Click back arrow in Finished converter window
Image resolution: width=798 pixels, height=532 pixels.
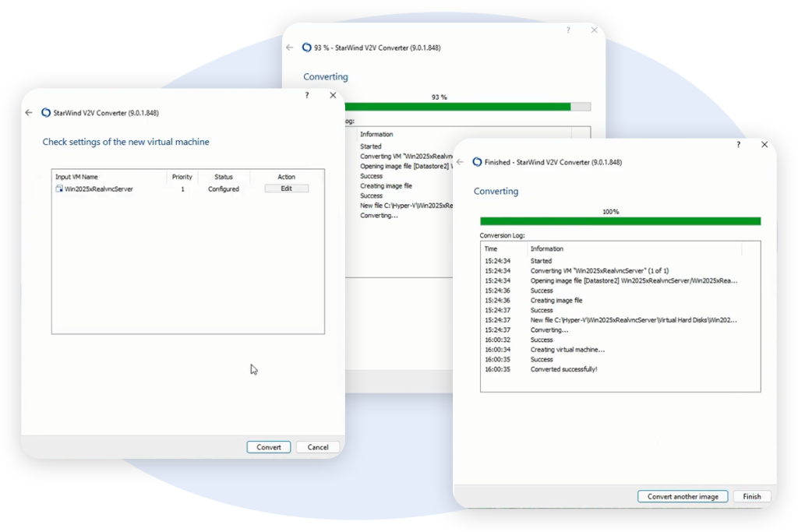click(x=460, y=162)
